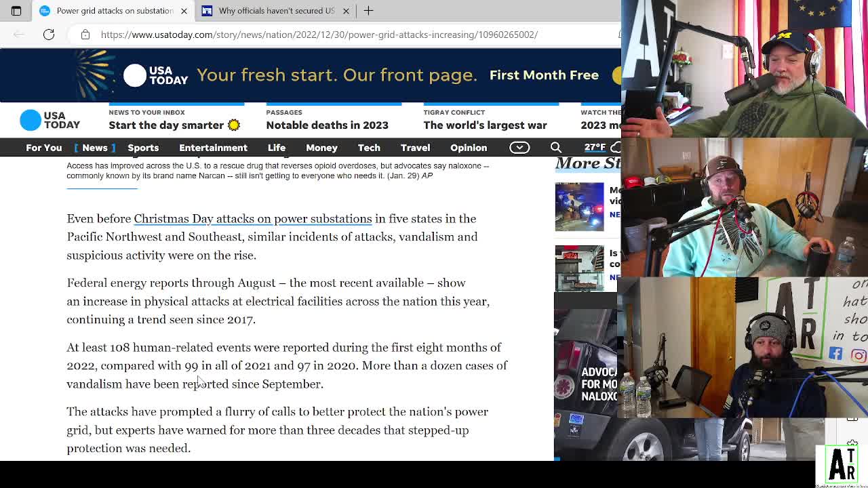The width and height of the screenshot is (868, 488).
Task: Click second More Stories thumbnail
Action: pyautogui.click(x=579, y=268)
